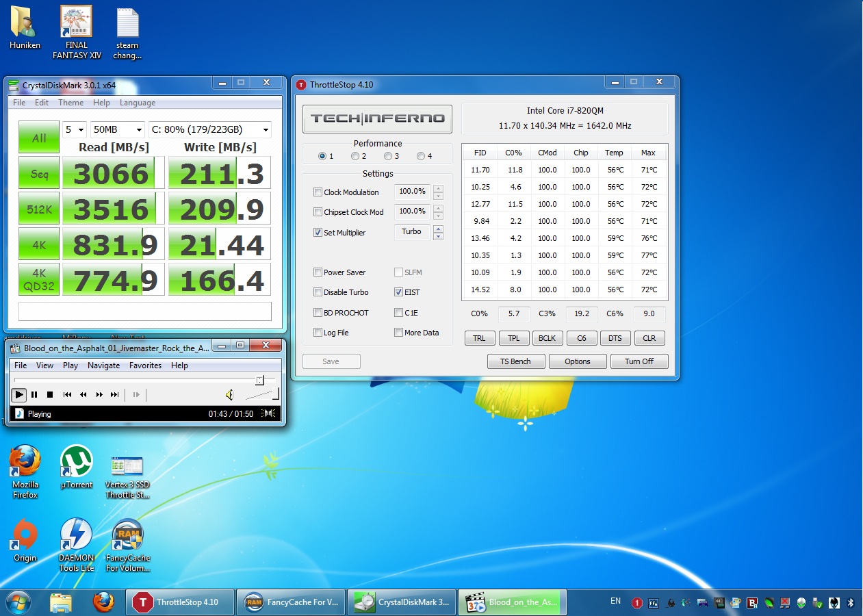Click the red ThrottleStop tray icon

[637, 603]
